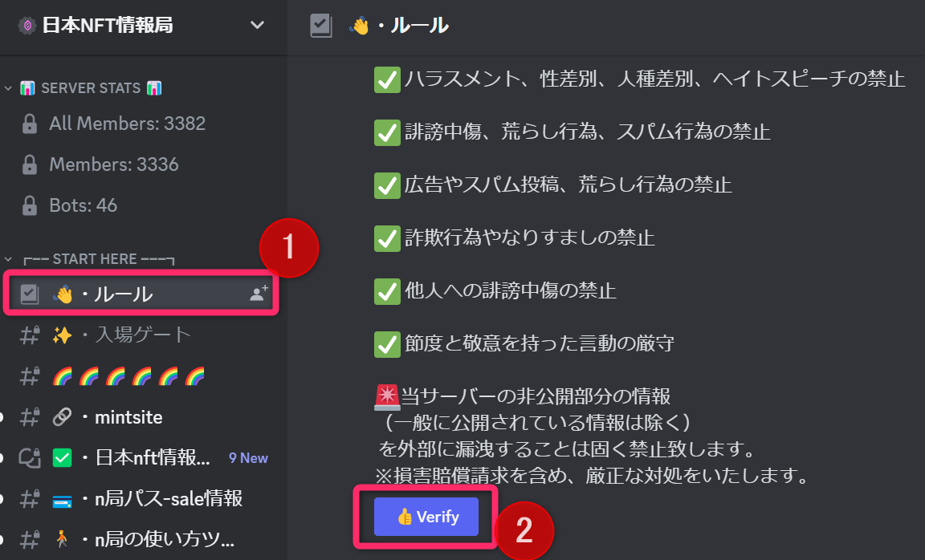Click the checkmark beside 詐欺行為やなりすましの禁止
The height and width of the screenshot is (560, 925).
387,239
